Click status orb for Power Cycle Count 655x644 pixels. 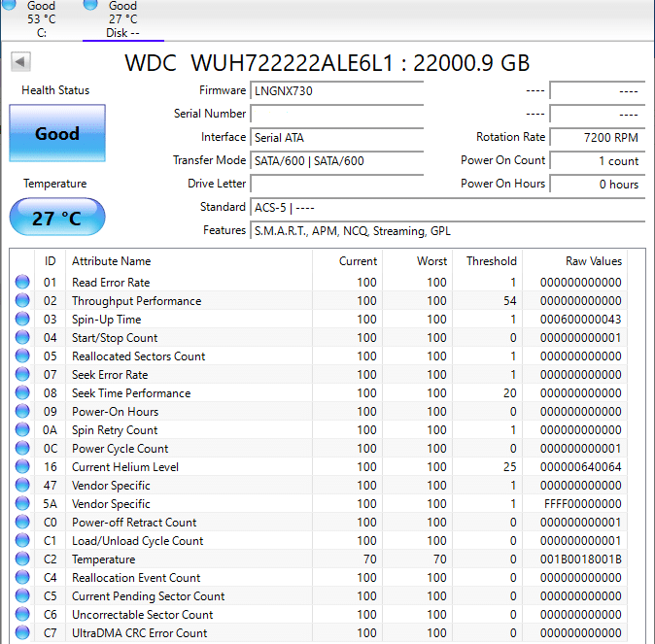22,448
